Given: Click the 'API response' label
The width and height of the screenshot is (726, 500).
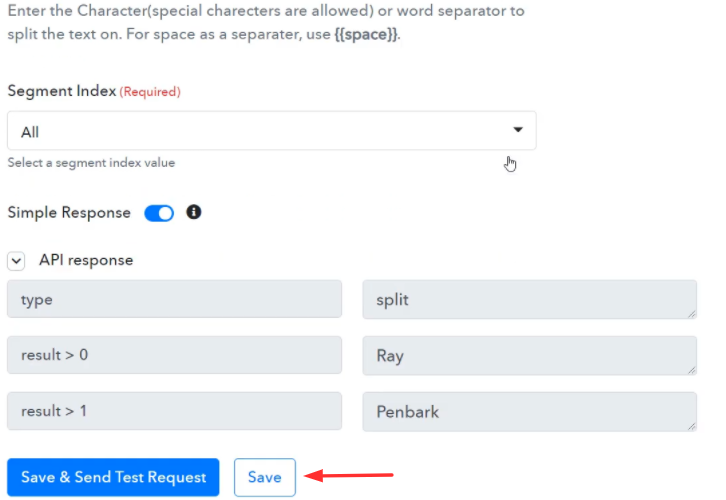Looking at the screenshot, I should 86,260.
